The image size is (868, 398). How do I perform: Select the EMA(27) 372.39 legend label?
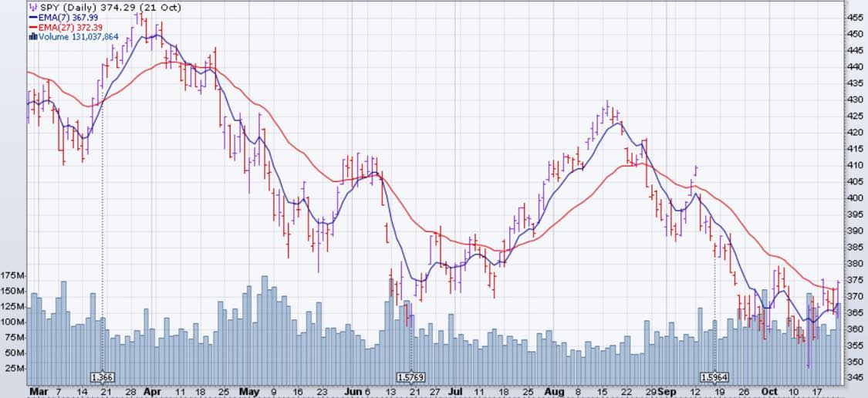coord(70,26)
